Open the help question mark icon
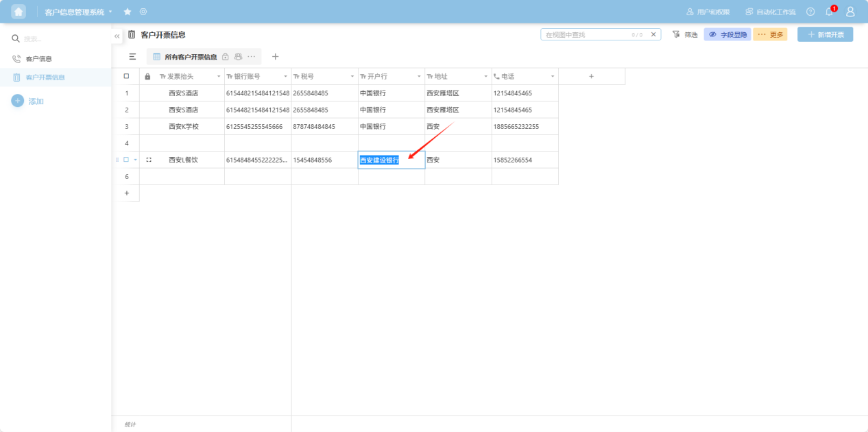 point(810,12)
